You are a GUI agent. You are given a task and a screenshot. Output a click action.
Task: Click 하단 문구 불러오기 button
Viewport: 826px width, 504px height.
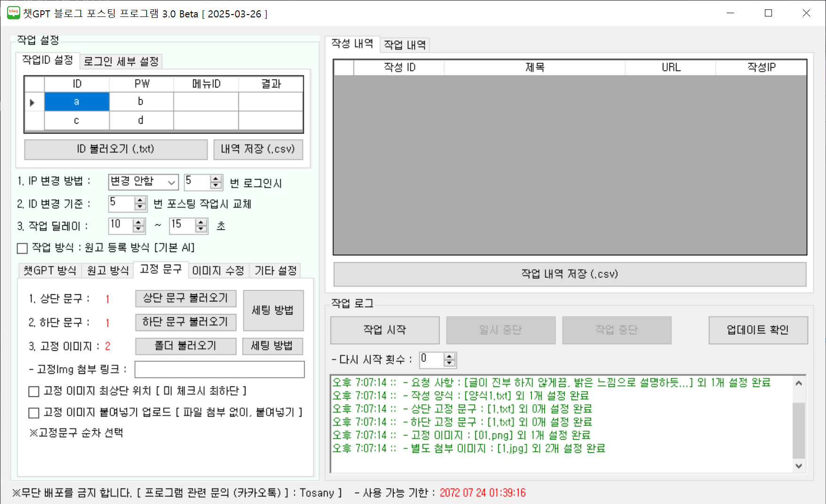point(186,322)
